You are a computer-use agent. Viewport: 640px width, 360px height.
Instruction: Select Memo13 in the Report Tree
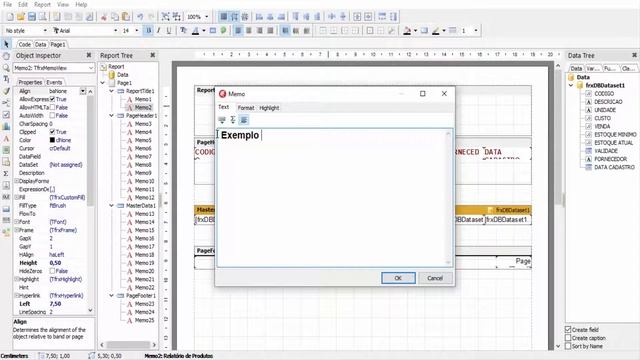coord(144,213)
